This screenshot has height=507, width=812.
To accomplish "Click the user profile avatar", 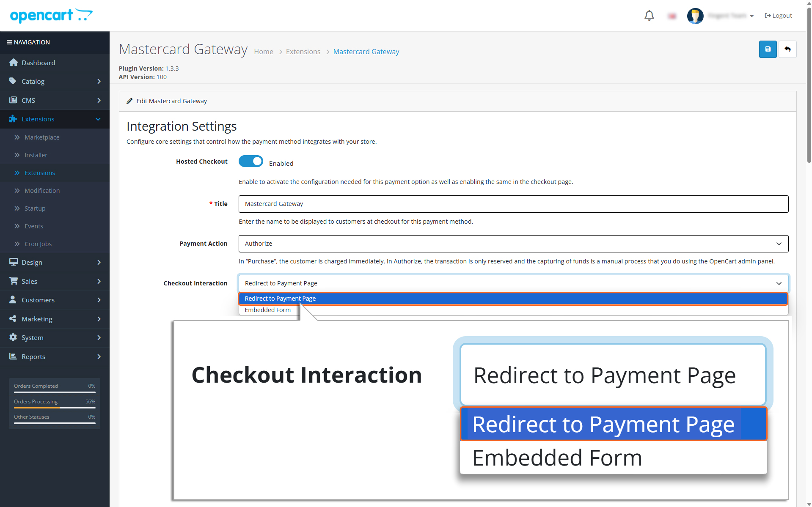I will (695, 16).
